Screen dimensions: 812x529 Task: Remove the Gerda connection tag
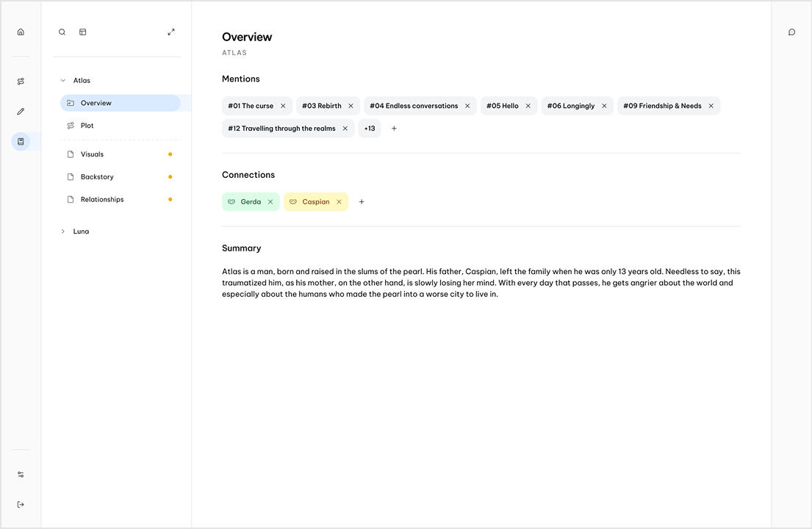tap(270, 202)
